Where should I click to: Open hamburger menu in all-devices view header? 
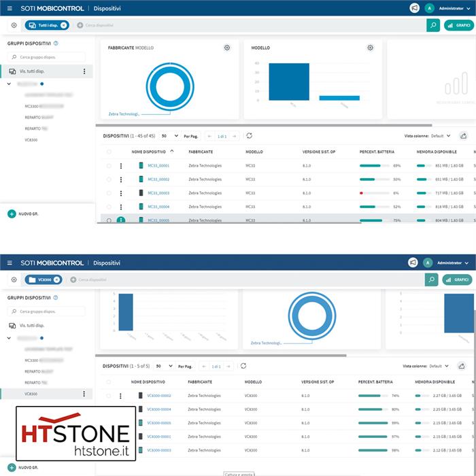10,8
